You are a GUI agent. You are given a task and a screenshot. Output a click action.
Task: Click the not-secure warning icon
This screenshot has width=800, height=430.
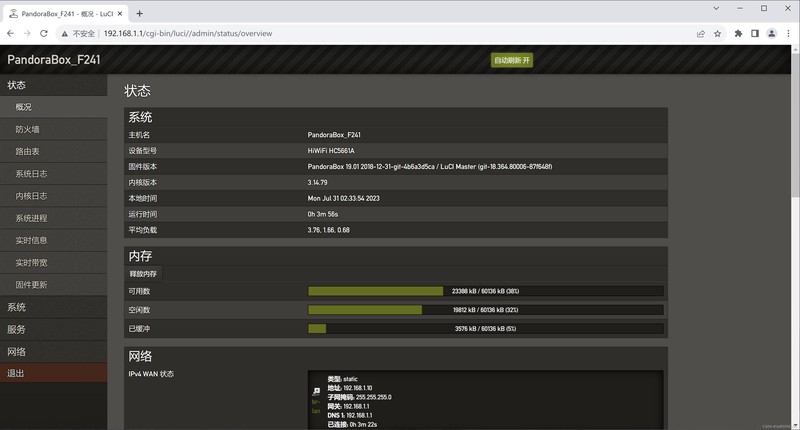(x=64, y=34)
